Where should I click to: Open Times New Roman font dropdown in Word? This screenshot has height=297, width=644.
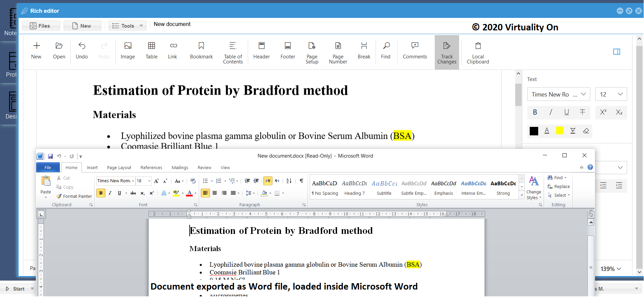coord(133,181)
